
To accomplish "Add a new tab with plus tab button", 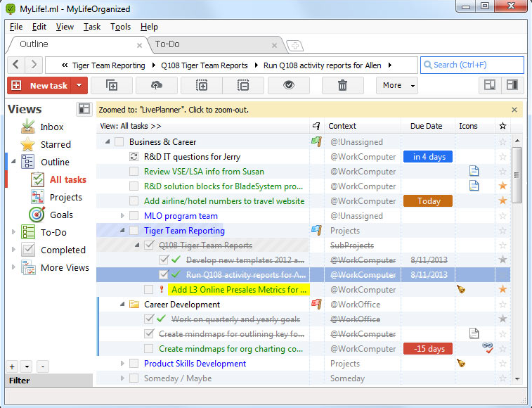I will coord(295,45).
